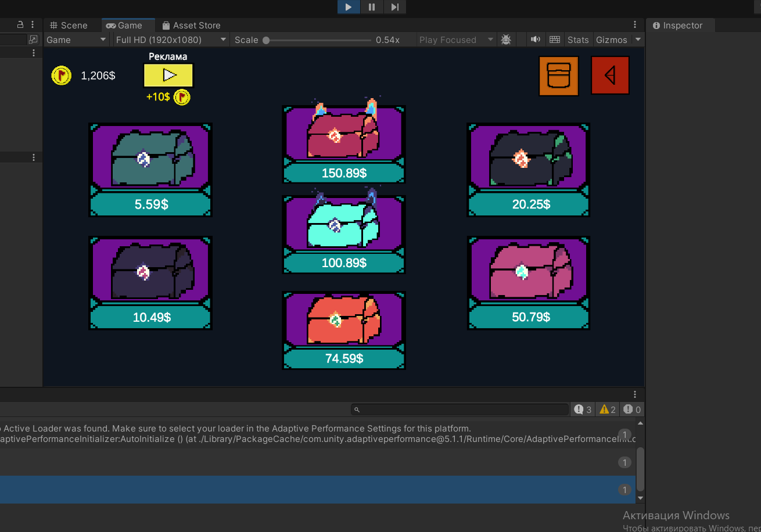The image size is (761, 532).
Task: Click the Console vertical scrollbar thumb
Action: (641, 469)
